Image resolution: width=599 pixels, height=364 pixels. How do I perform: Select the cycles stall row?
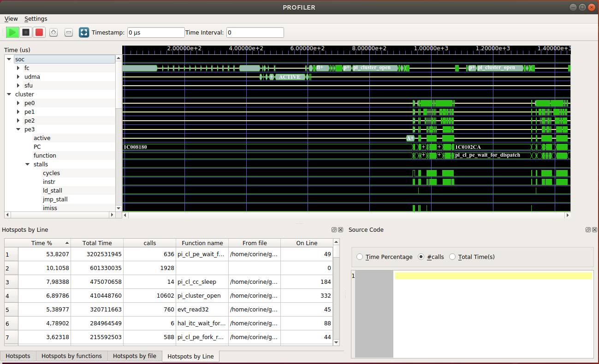pyautogui.click(x=51, y=173)
